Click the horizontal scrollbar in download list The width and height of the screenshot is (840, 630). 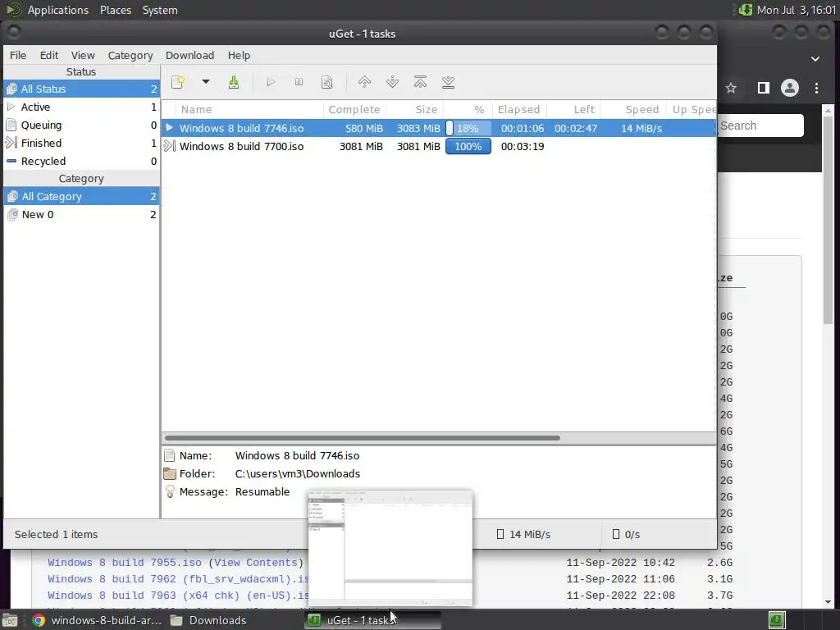[362, 438]
